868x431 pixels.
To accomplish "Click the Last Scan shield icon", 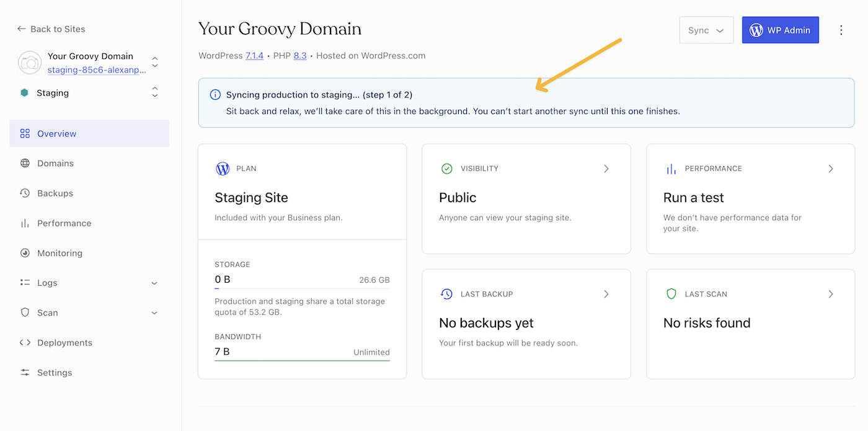I will [671, 294].
